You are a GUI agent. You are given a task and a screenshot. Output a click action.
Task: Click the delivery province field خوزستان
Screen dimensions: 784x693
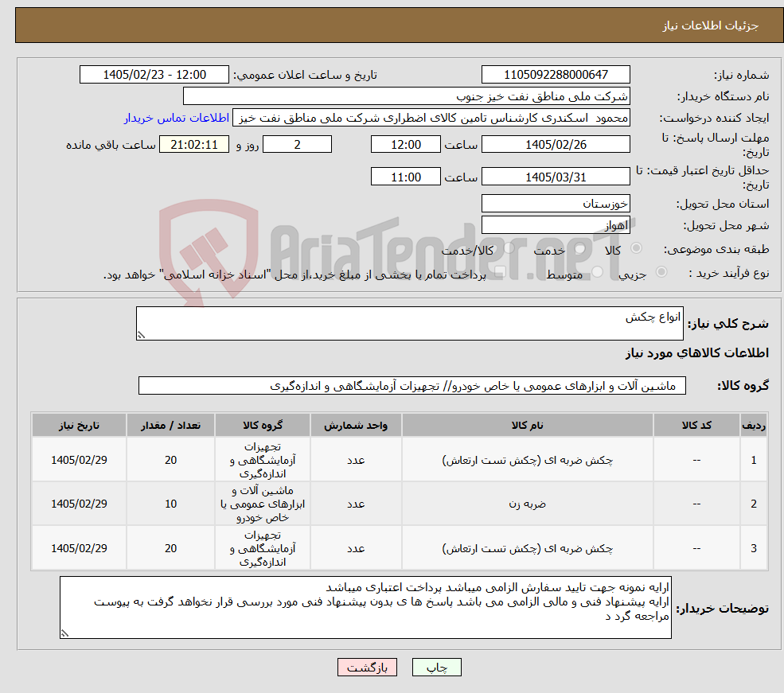[556, 204]
